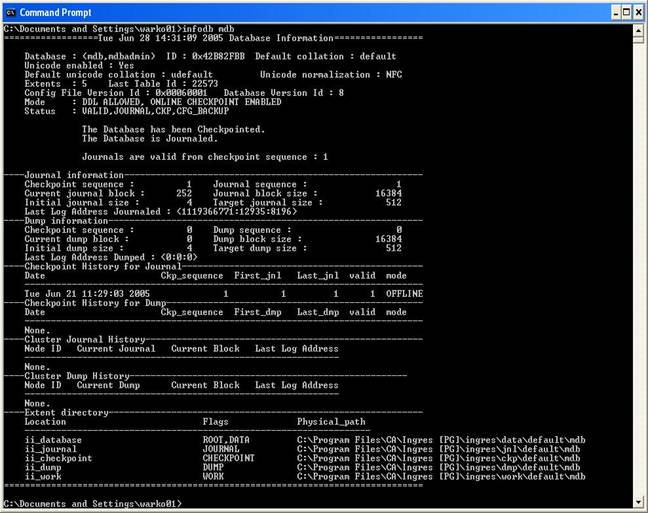This screenshot has width=648, height=513.
Task: Click 'Dump information' section header
Action: [66, 221]
